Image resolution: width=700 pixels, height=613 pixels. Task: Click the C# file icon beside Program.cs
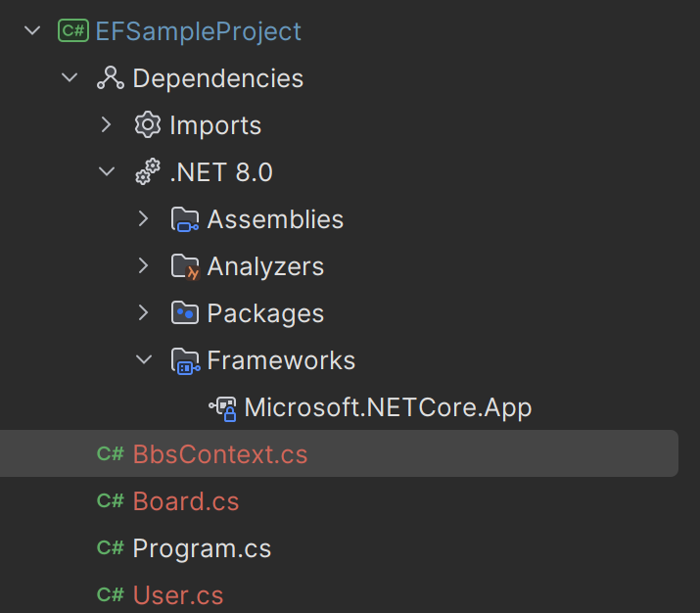(110, 548)
